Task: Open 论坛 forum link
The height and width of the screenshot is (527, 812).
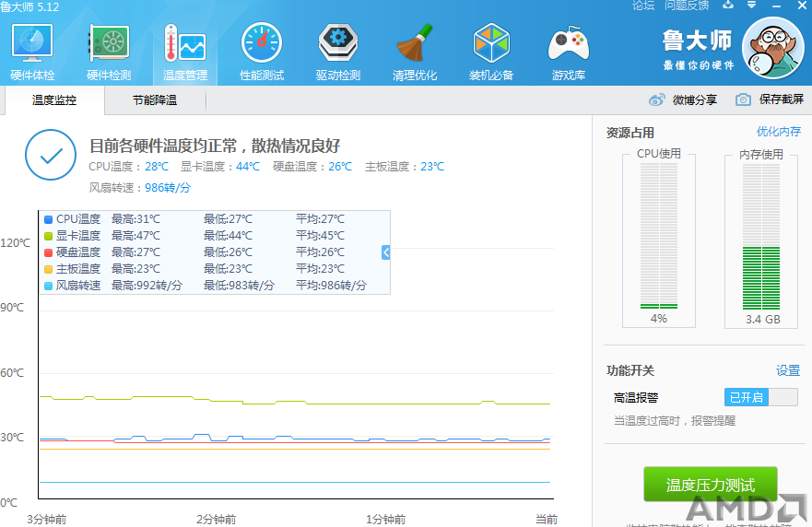Action: 643,6
